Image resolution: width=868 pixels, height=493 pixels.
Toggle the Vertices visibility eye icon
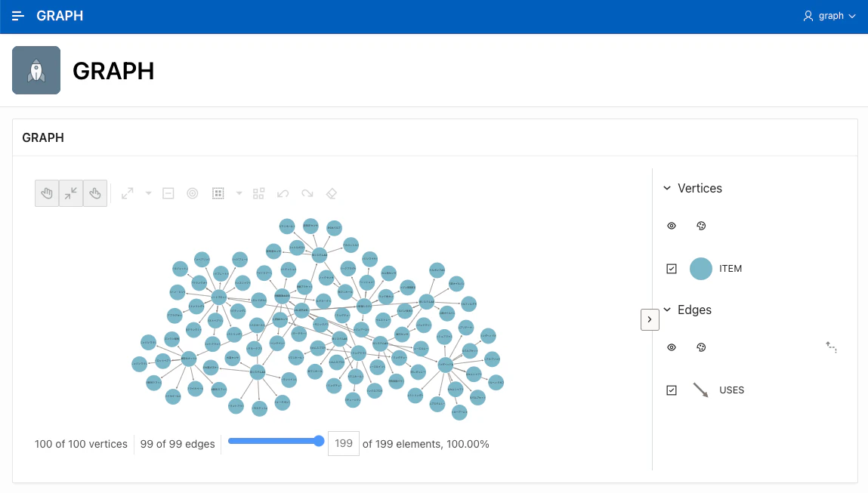click(x=672, y=226)
